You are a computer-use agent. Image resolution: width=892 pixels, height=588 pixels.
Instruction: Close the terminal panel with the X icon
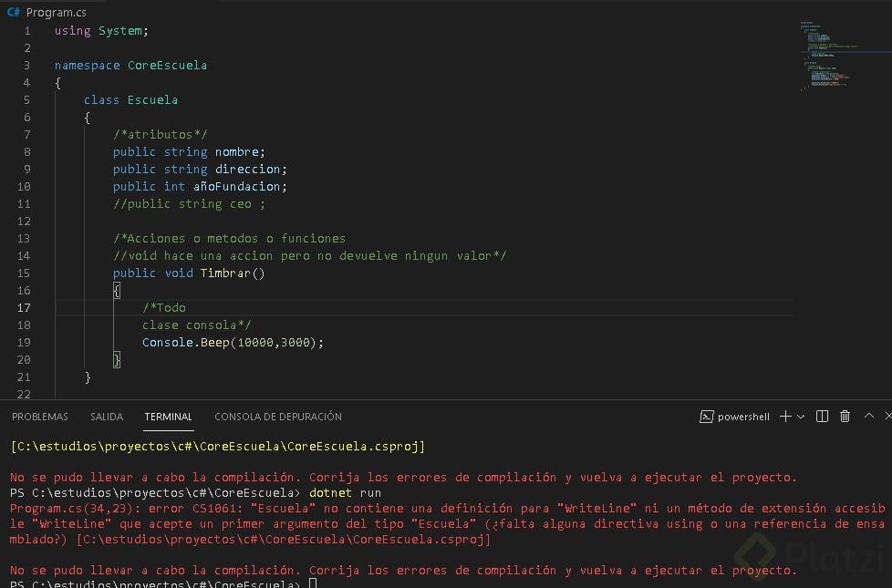pyautogui.click(x=888, y=416)
